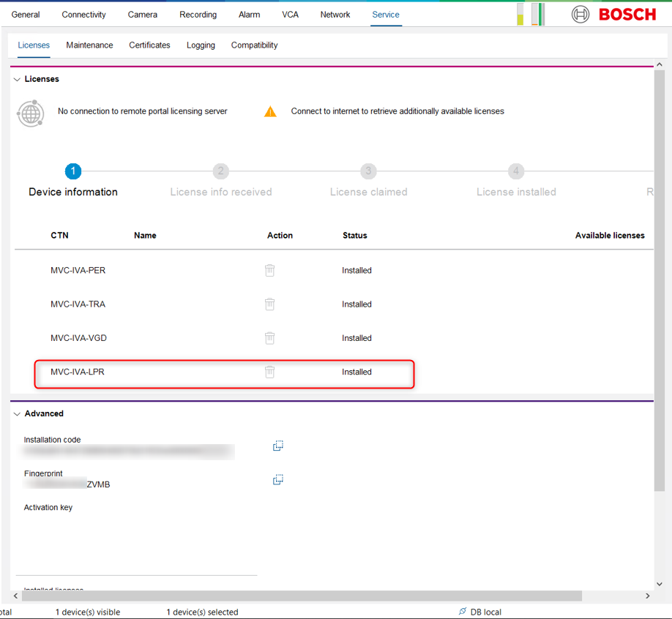The width and height of the screenshot is (672, 619).
Task: Copy the fingerprint using copy icon
Action: pos(278,480)
